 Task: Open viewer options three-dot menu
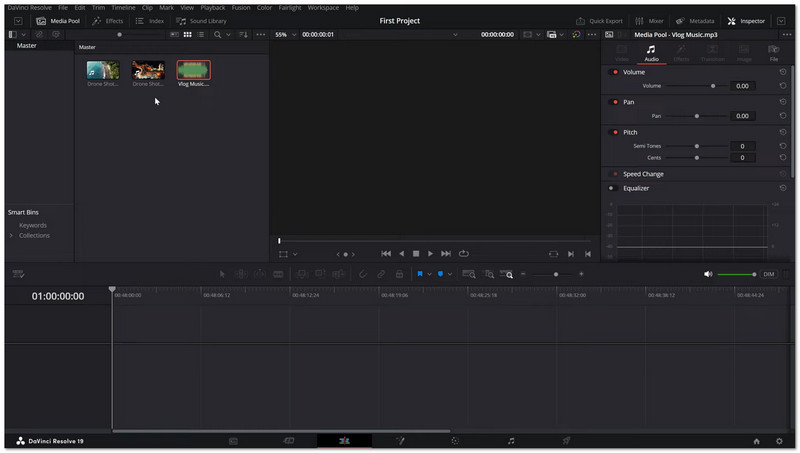tap(592, 35)
